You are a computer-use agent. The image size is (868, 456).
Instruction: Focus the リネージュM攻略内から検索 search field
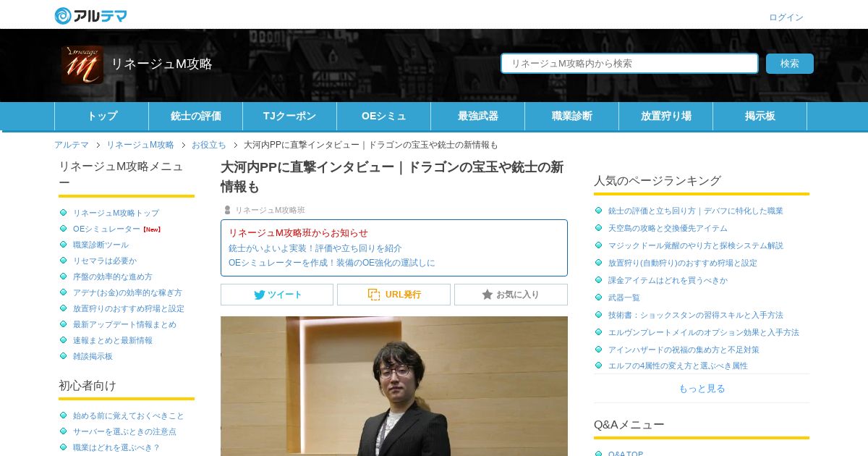click(x=629, y=64)
